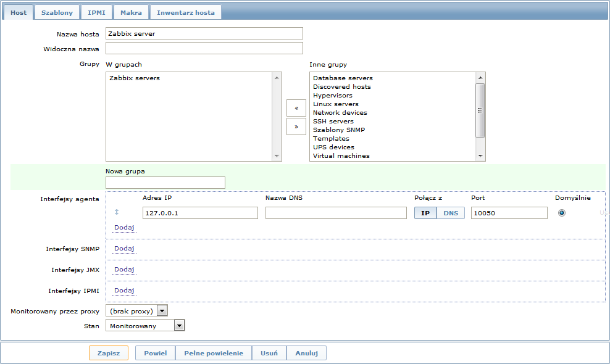610x364 pixels.
Task: Open the Monitorowany przez proxy dropdown
Action: click(136, 311)
